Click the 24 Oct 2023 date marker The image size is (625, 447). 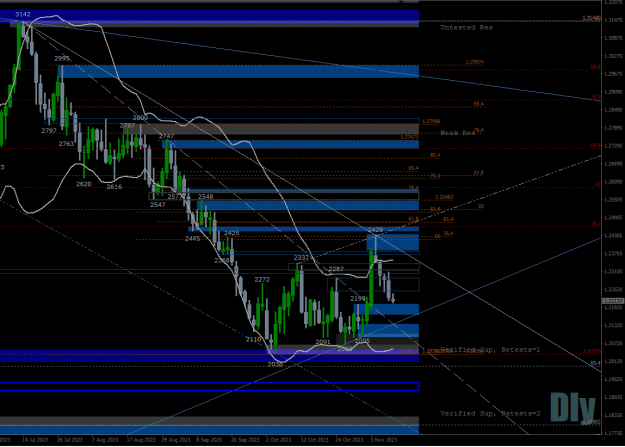[350, 440]
